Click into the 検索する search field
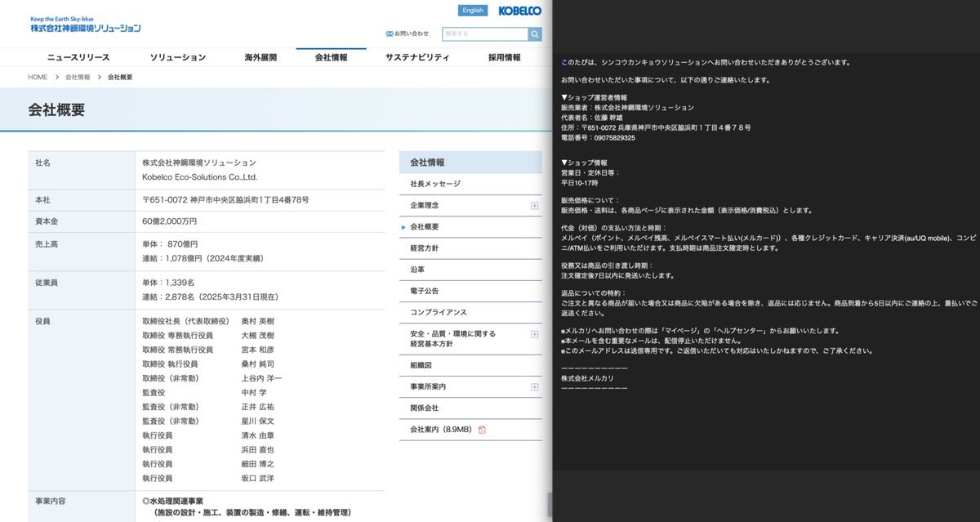This screenshot has height=522, width=980. (485, 34)
